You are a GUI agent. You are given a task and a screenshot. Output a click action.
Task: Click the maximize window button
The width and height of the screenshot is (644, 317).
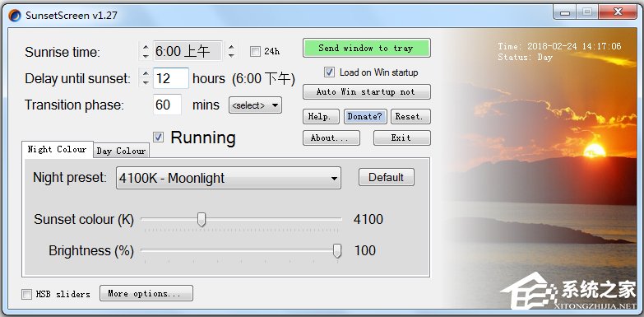coord(587,12)
